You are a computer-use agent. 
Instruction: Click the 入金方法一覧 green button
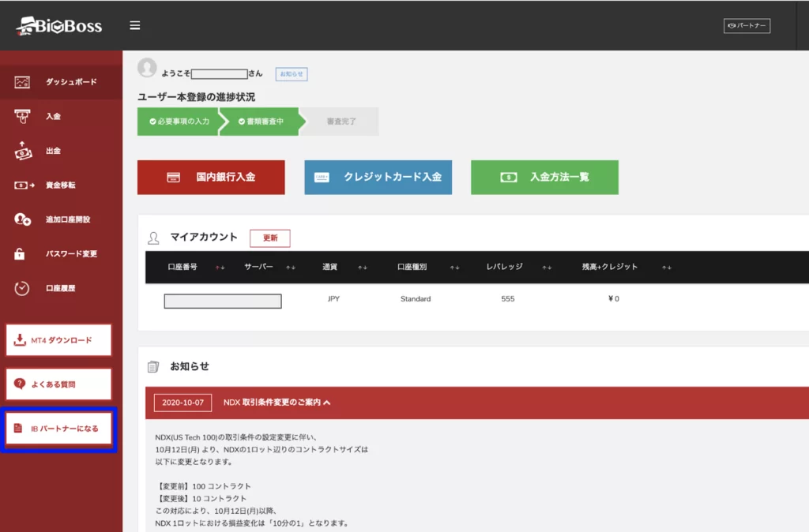544,178
